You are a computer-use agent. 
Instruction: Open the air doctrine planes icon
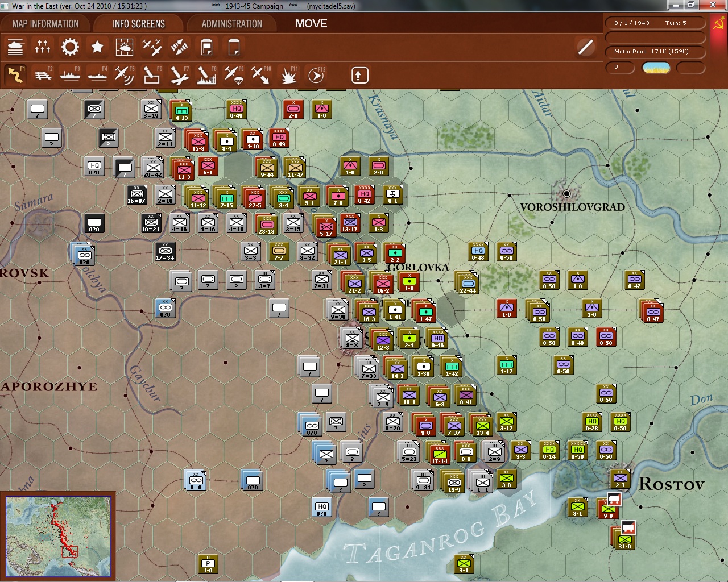(152, 47)
